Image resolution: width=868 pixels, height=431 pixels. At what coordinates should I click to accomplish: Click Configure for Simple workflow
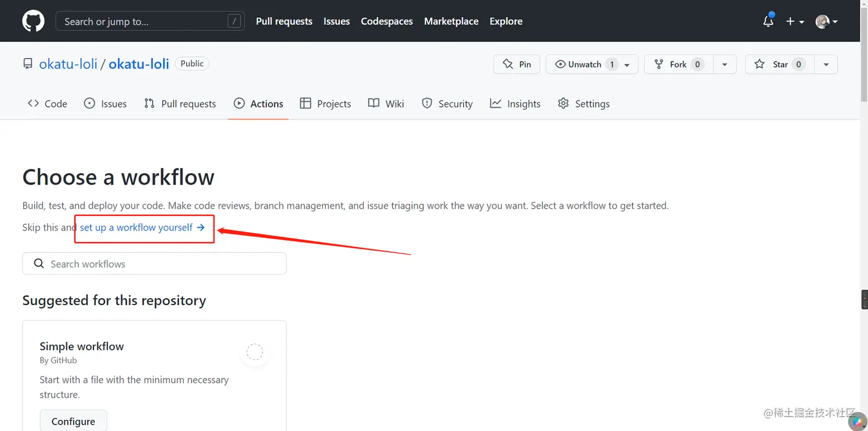pyautogui.click(x=73, y=421)
